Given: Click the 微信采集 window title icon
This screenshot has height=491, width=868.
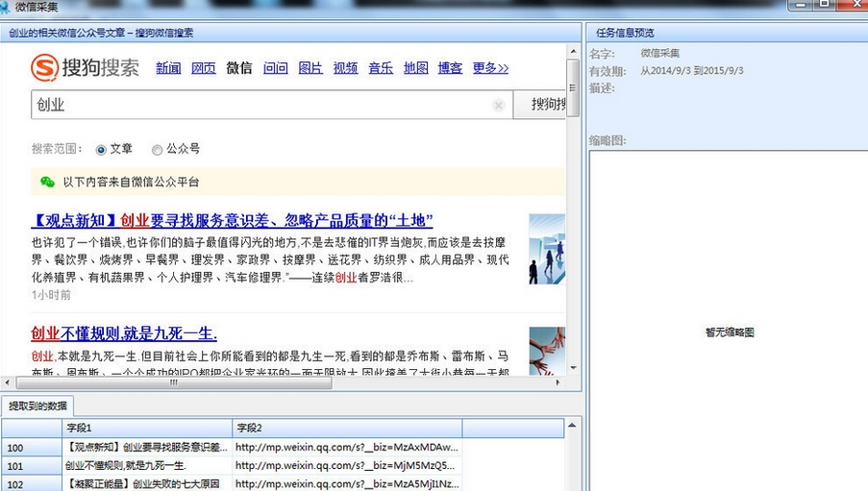Looking at the screenshot, I should tap(5, 7).
